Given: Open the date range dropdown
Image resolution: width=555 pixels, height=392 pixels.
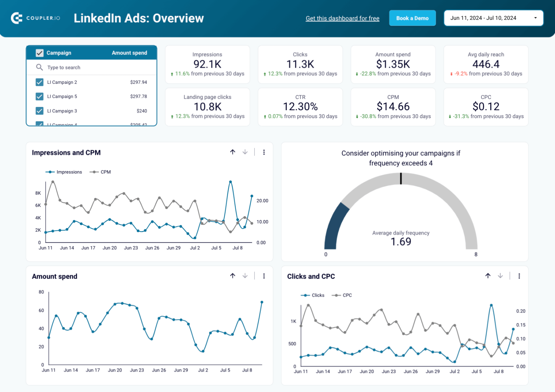Looking at the screenshot, I should (x=494, y=18).
